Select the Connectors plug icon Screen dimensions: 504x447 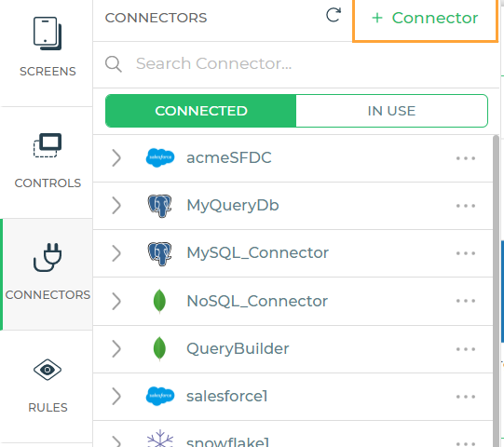click(x=48, y=257)
